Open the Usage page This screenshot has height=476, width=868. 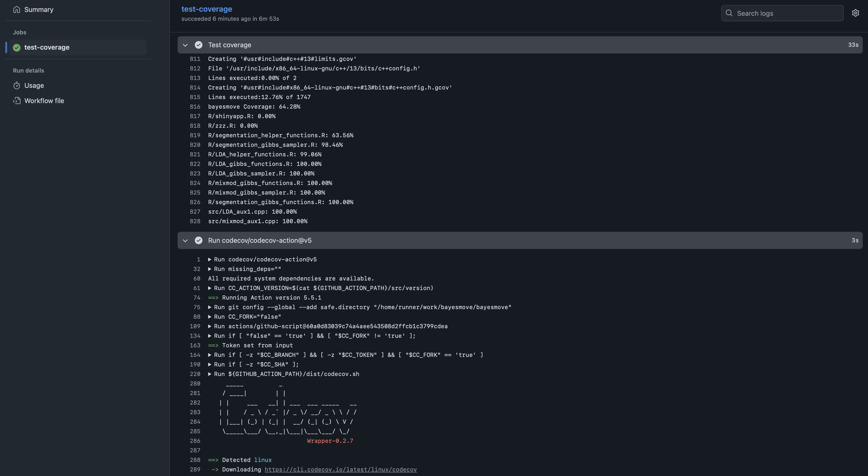pyautogui.click(x=34, y=85)
